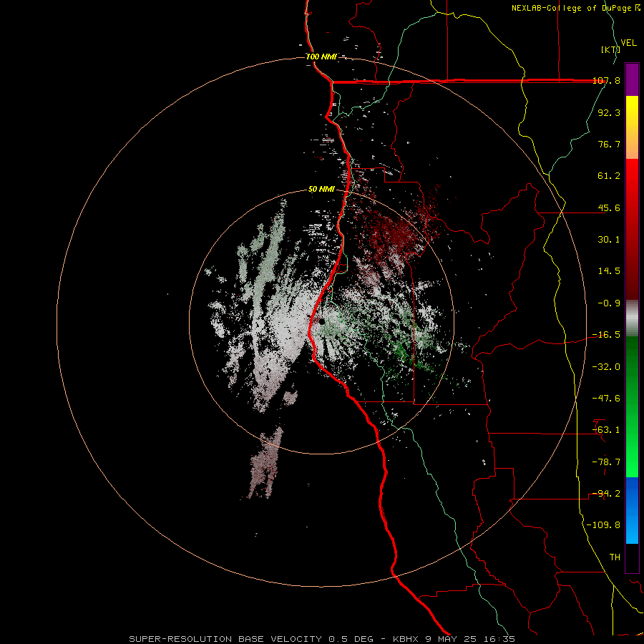Select the -0.9 scale label

coord(609,303)
